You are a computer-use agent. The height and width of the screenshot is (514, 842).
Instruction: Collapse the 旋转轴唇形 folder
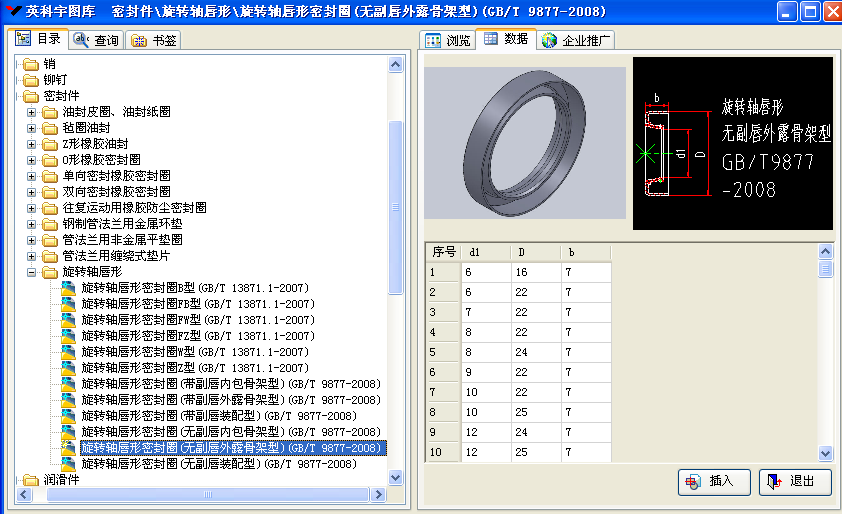pyautogui.click(x=32, y=272)
